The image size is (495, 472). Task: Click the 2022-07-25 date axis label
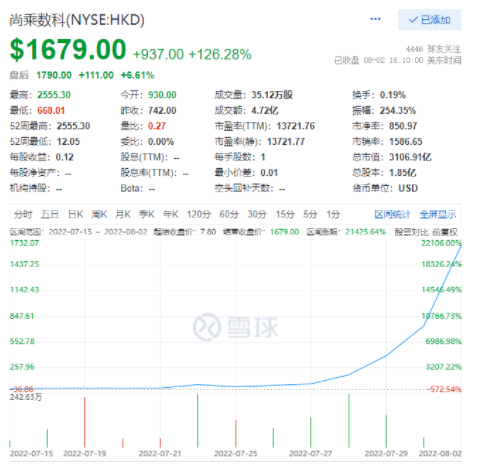tap(236, 454)
